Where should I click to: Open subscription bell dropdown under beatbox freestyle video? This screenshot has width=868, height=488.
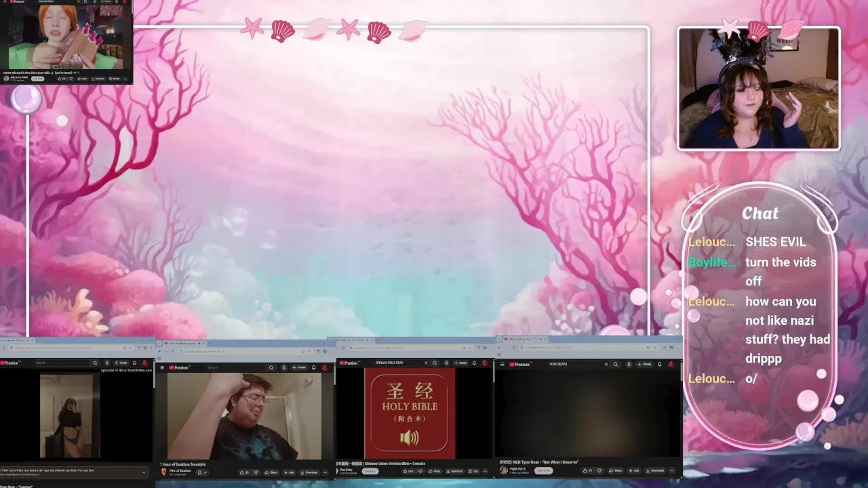point(203,472)
